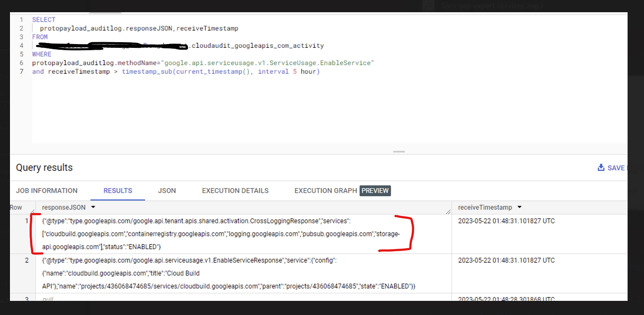
Task: Click the WHERE keyword on line 5
Action: point(41,54)
